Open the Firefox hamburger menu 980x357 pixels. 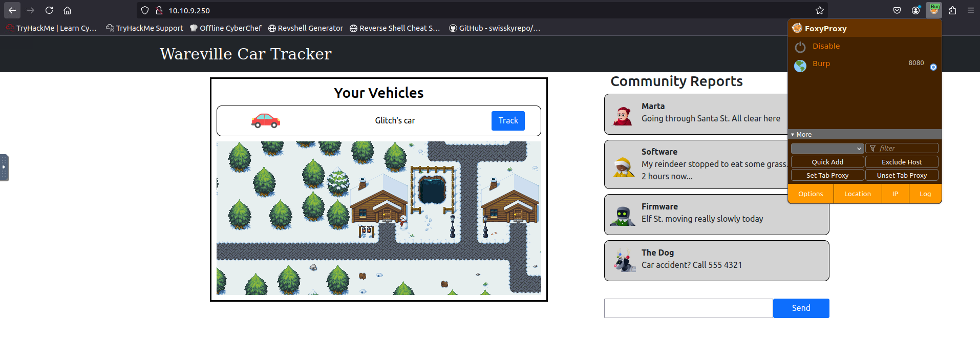[970, 10]
